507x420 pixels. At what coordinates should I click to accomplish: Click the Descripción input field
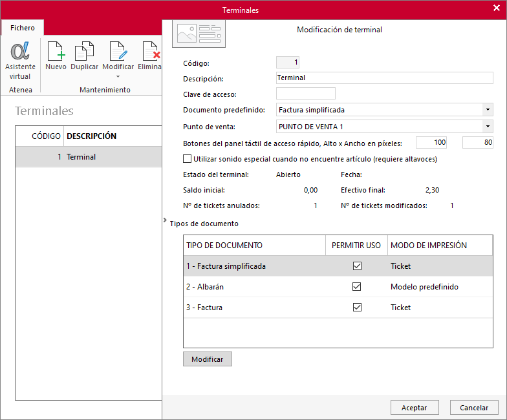pyautogui.click(x=384, y=78)
